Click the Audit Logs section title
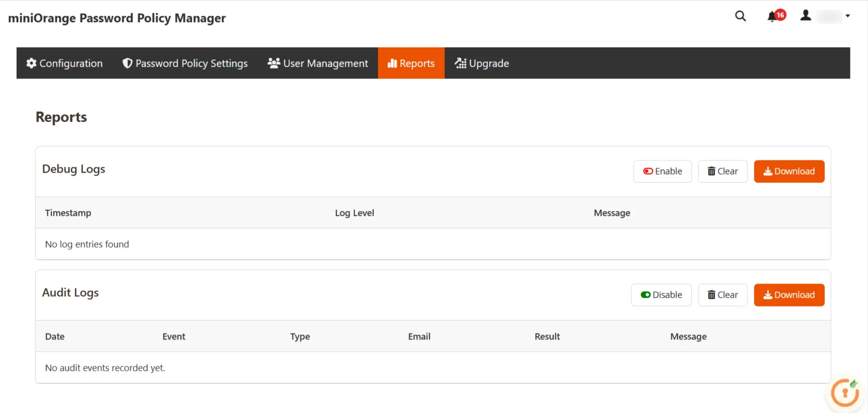This screenshot has width=868, height=413. pos(71,293)
